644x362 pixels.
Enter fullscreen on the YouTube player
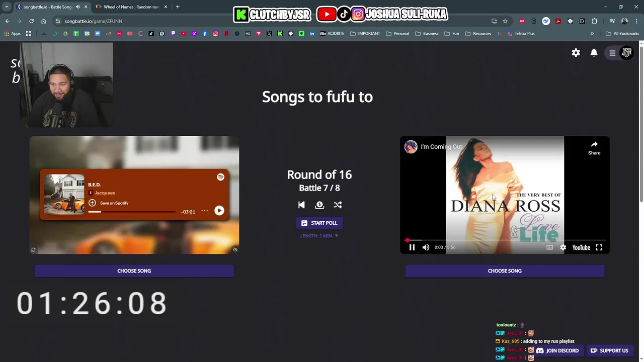pos(599,247)
